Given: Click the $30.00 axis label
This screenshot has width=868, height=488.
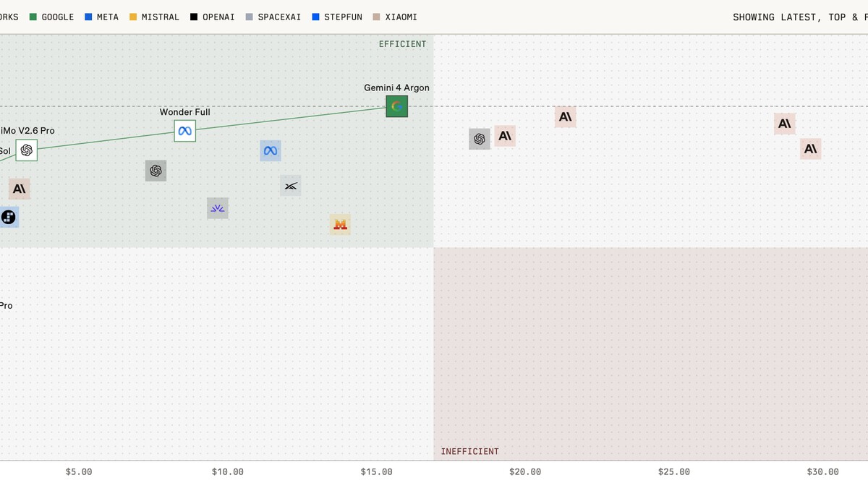Looking at the screenshot, I should pyautogui.click(x=823, y=472).
